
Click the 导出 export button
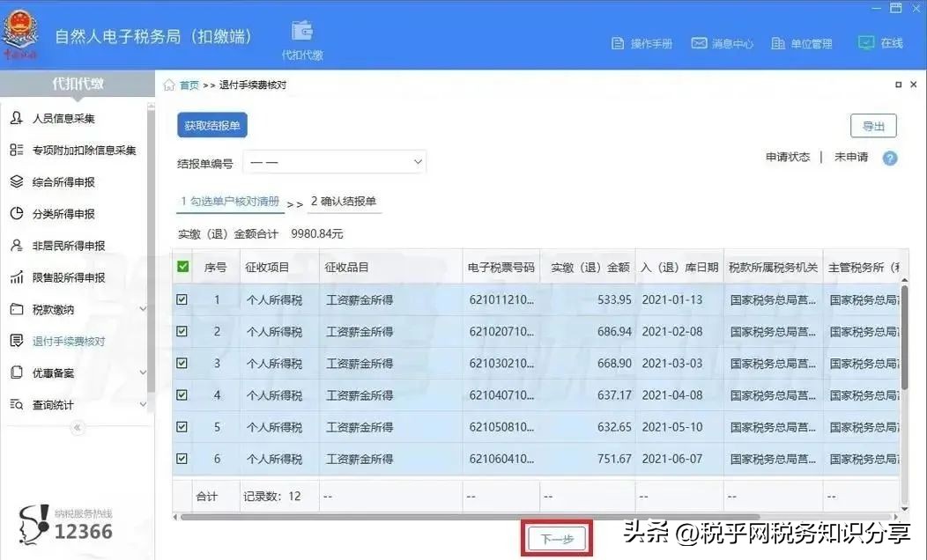coord(872,126)
